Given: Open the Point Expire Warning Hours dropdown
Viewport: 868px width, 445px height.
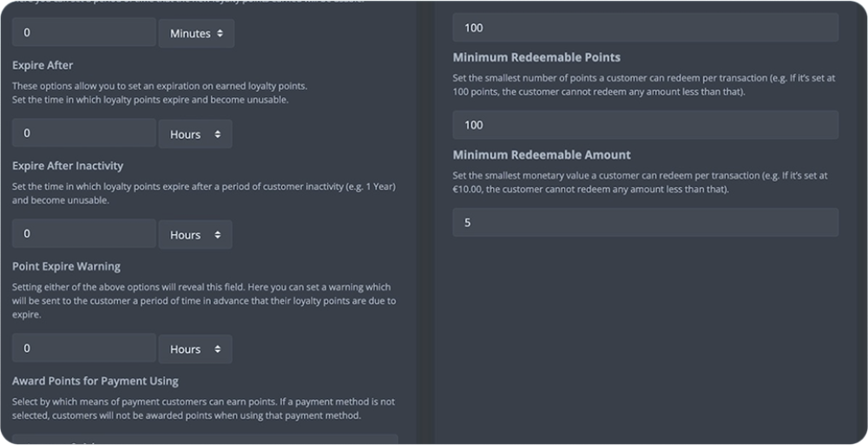Looking at the screenshot, I should (x=194, y=349).
